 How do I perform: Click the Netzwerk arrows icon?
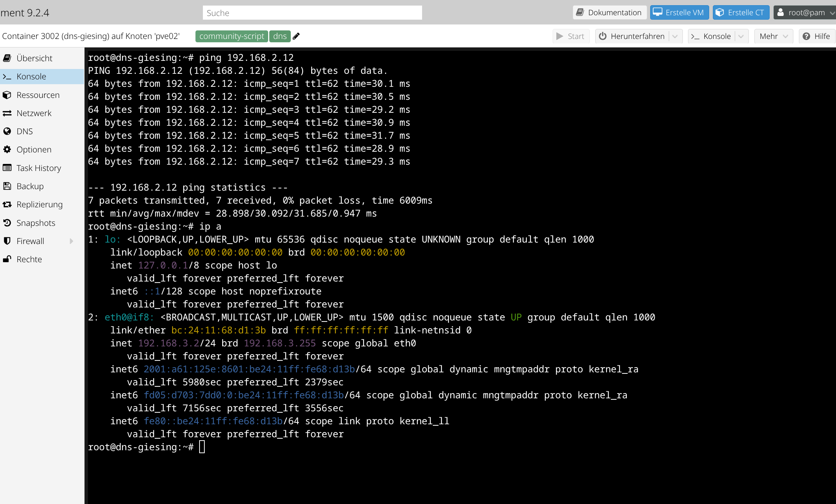[x=7, y=113]
